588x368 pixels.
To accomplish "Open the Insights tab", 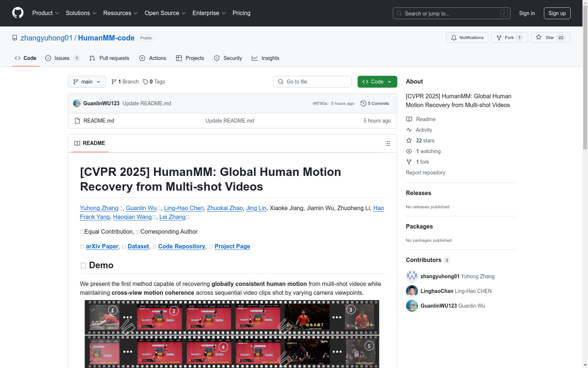I will (266, 58).
